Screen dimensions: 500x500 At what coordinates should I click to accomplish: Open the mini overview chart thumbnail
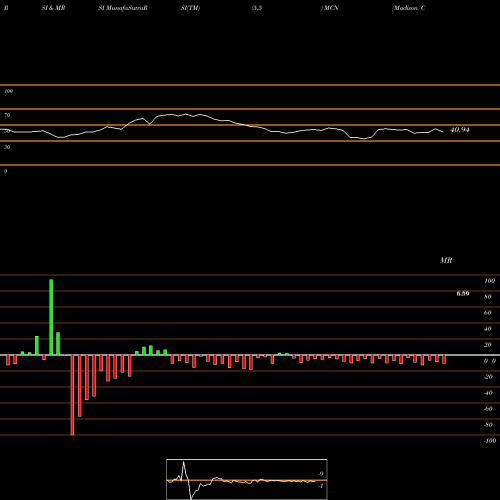pyautogui.click(x=247, y=479)
